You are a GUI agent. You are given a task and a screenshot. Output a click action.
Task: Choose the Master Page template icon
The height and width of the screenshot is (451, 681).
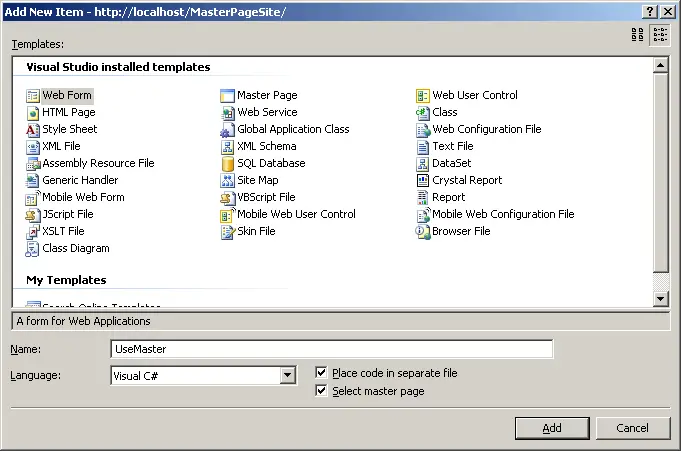point(227,96)
